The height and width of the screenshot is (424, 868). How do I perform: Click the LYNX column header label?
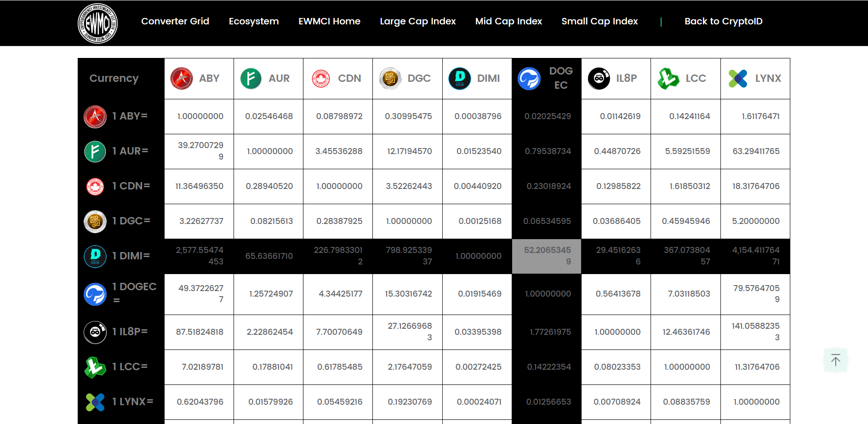pyautogui.click(x=768, y=78)
